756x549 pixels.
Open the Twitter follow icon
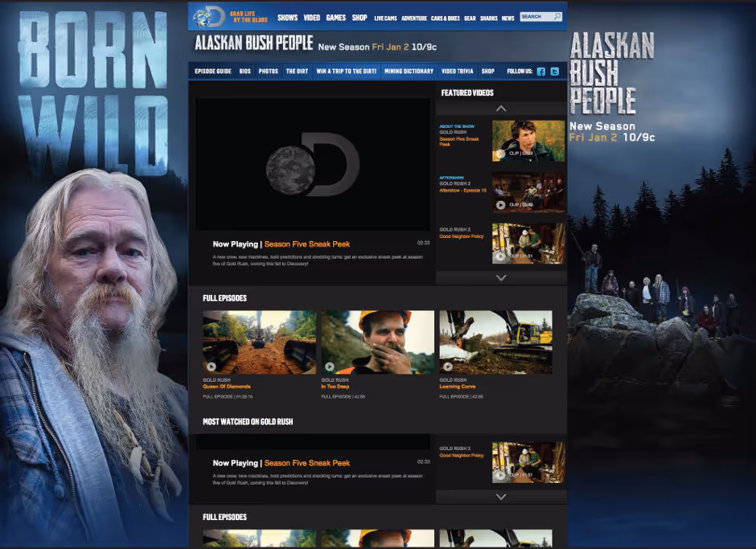(x=555, y=72)
